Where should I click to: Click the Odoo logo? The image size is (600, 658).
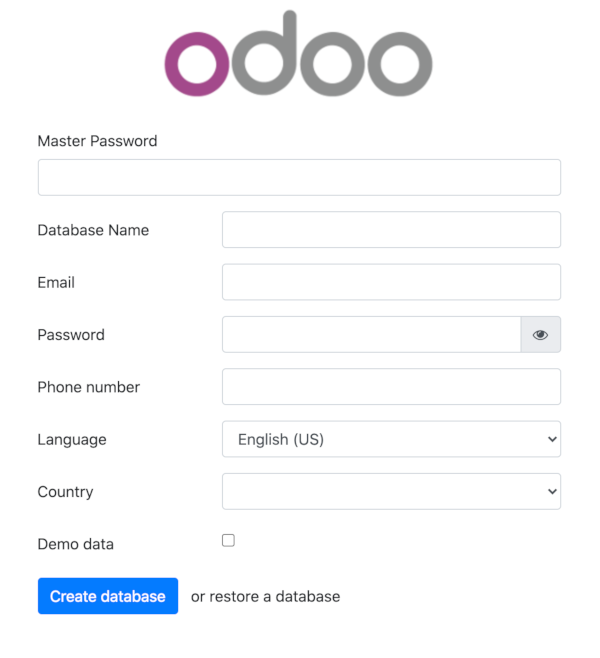pyautogui.click(x=298, y=55)
